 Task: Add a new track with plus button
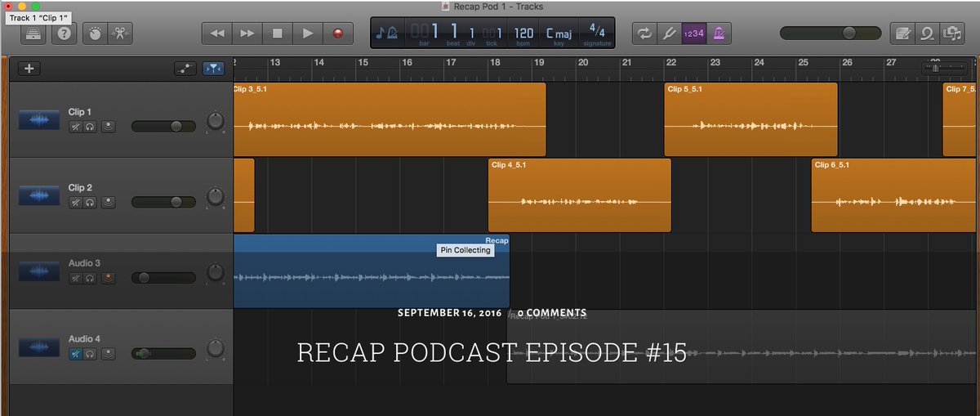(x=29, y=69)
